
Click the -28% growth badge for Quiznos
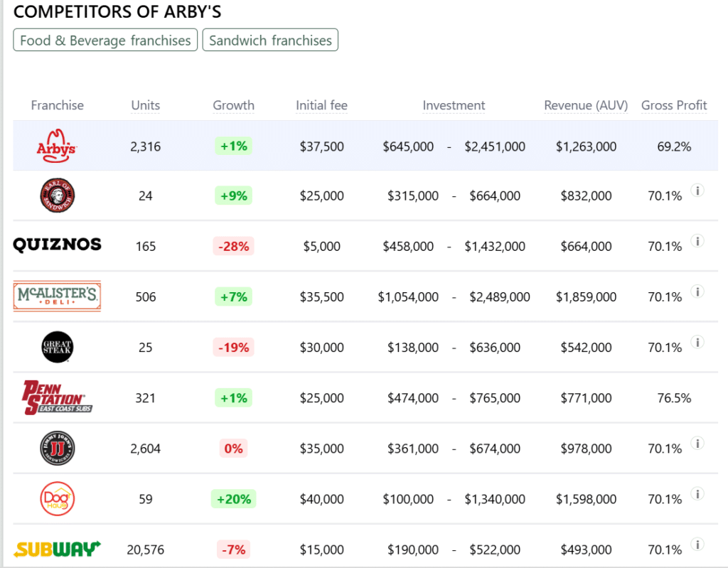pos(233,246)
